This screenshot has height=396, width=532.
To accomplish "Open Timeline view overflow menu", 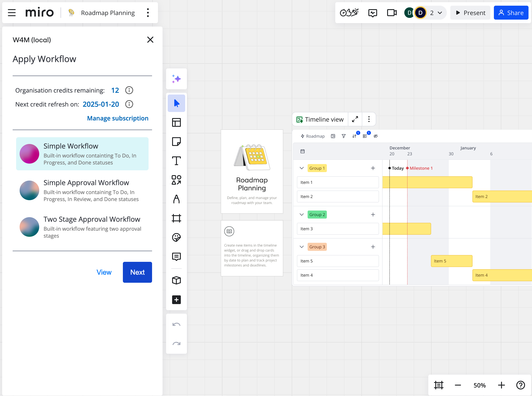I will pos(369,120).
